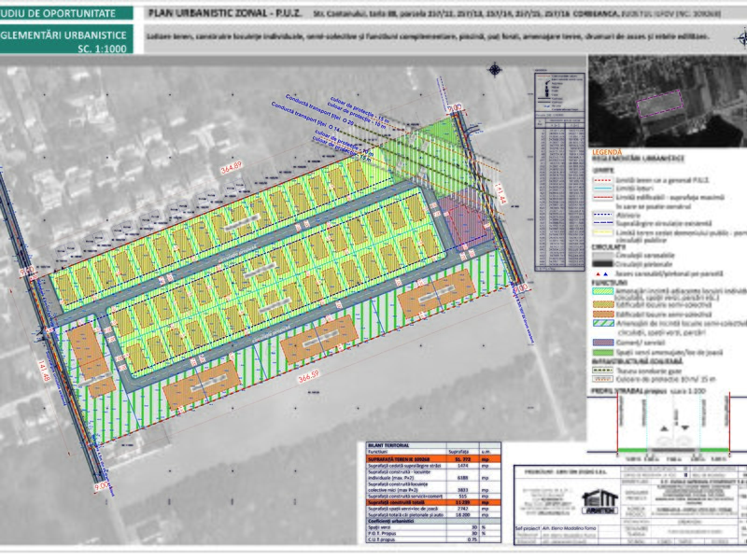Click the cyan lot limit legend line
This screenshot has height=560, width=747.
click(603, 188)
